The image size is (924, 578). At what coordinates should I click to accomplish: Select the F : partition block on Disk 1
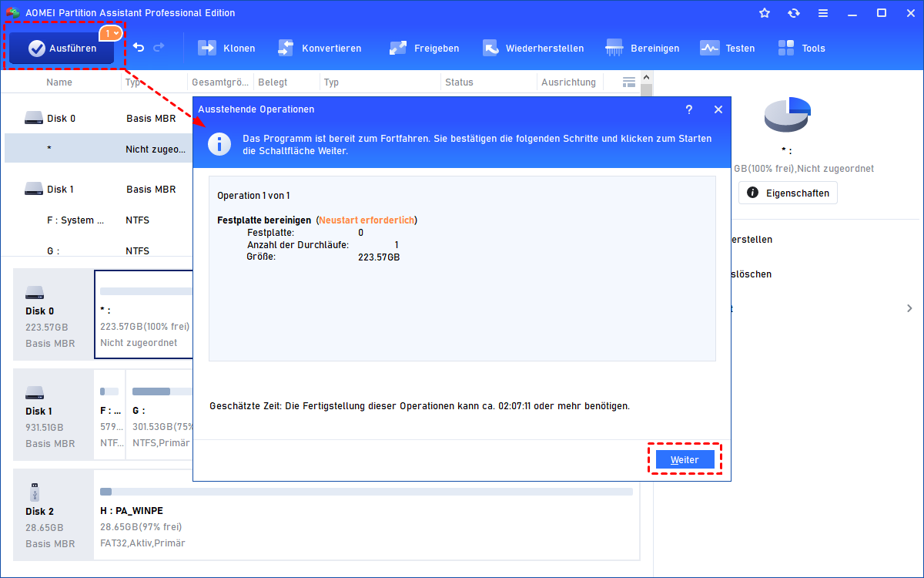(x=109, y=415)
